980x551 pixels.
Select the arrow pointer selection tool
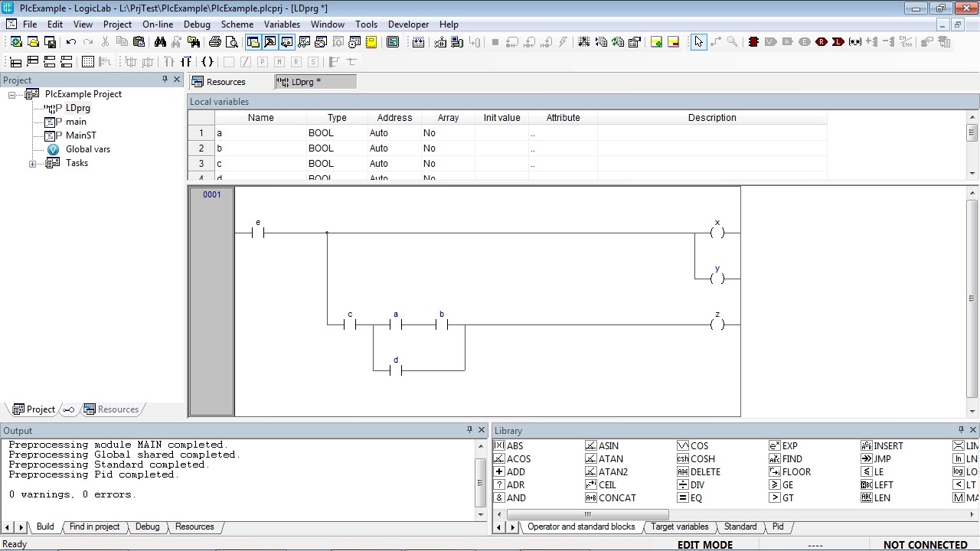pos(698,42)
